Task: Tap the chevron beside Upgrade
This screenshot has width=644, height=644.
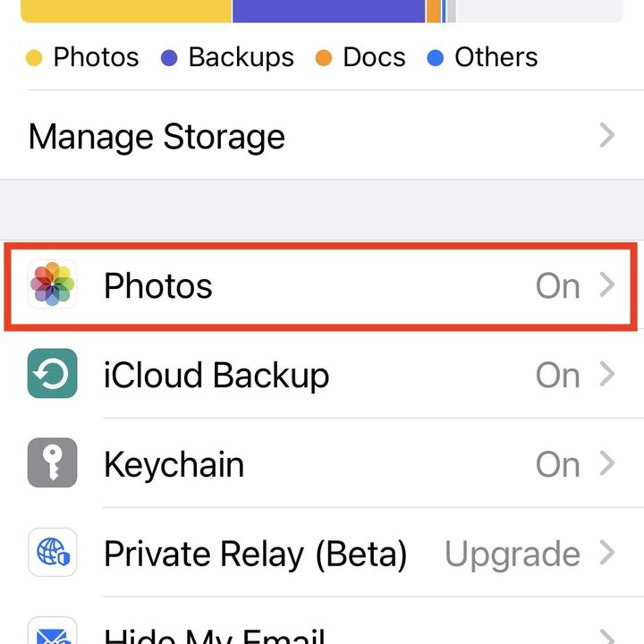Action: (x=607, y=554)
